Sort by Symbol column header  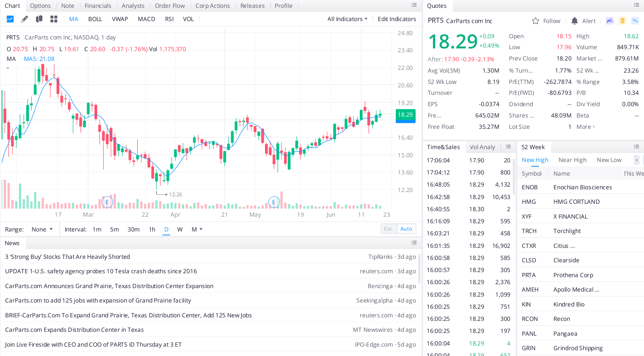pos(532,174)
